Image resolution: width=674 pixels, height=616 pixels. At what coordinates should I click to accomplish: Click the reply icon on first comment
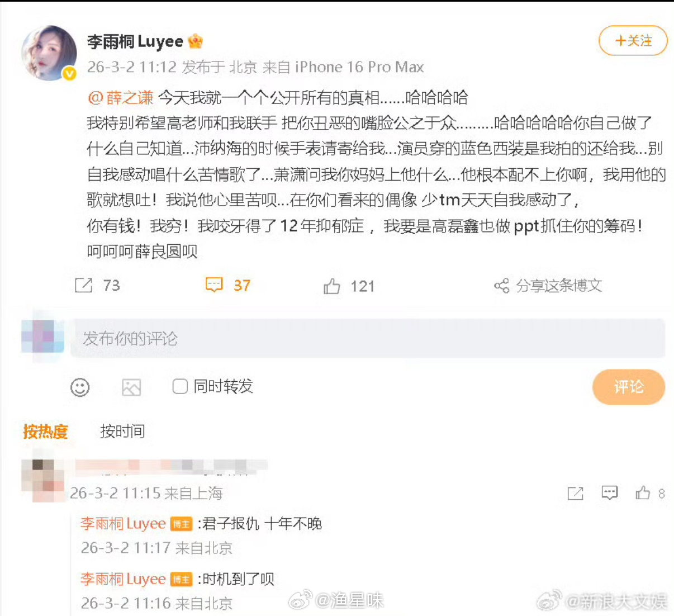pyautogui.click(x=609, y=492)
